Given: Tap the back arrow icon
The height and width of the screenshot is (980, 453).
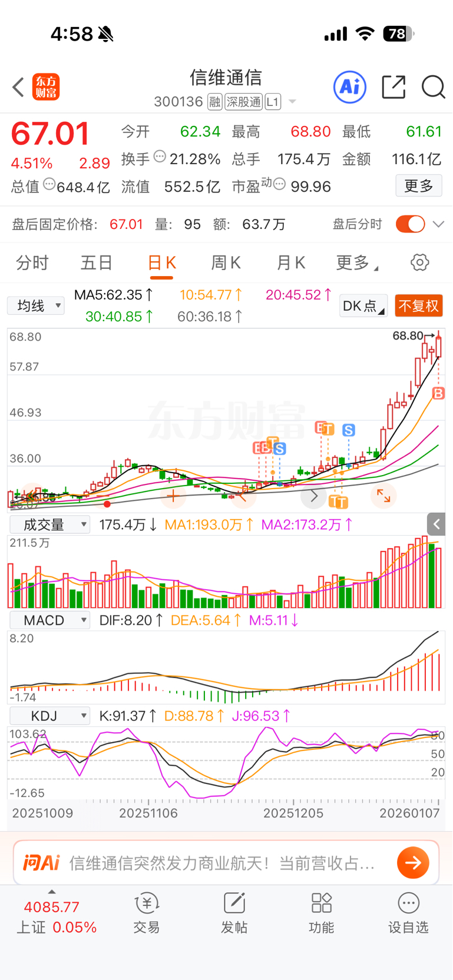Looking at the screenshot, I should point(18,87).
